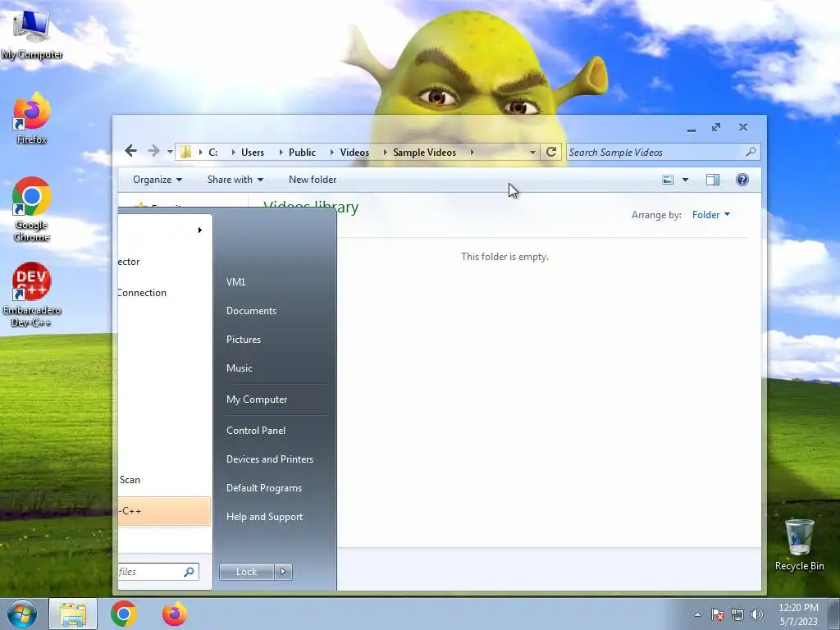Change your view icon in toolbar
The image size is (840, 630).
pos(668,180)
